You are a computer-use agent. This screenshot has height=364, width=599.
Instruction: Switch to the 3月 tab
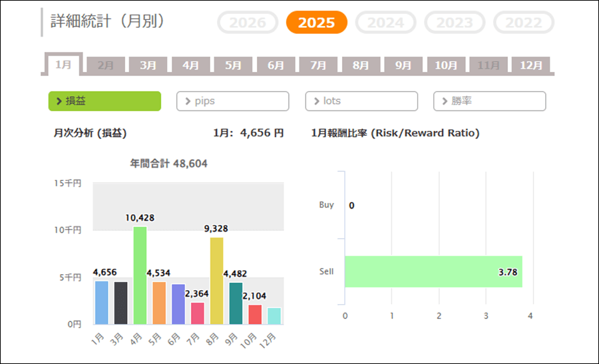(x=148, y=65)
